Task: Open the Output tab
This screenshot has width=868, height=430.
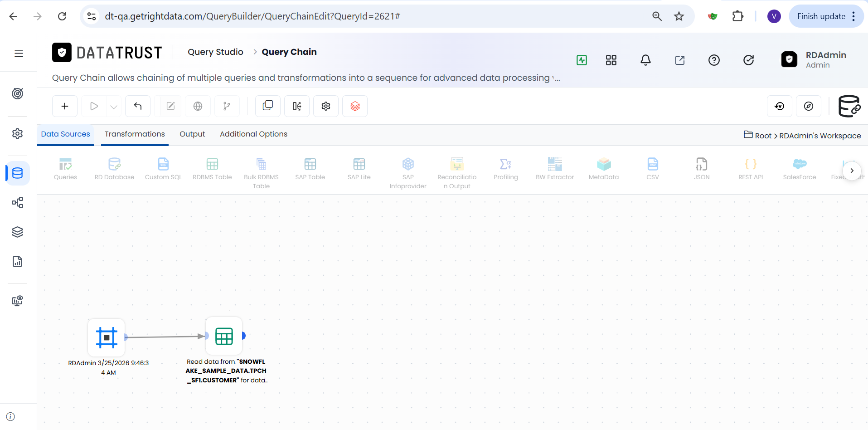Action: pos(192,134)
